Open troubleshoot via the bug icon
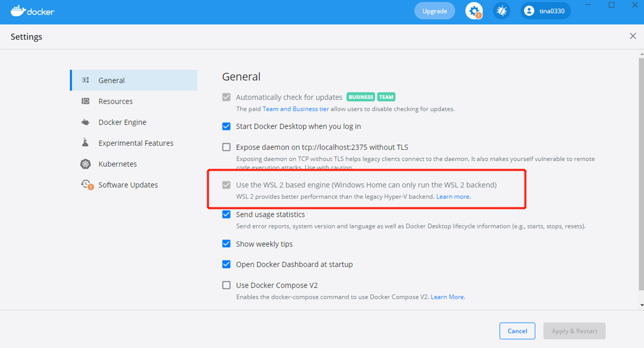 (x=501, y=11)
